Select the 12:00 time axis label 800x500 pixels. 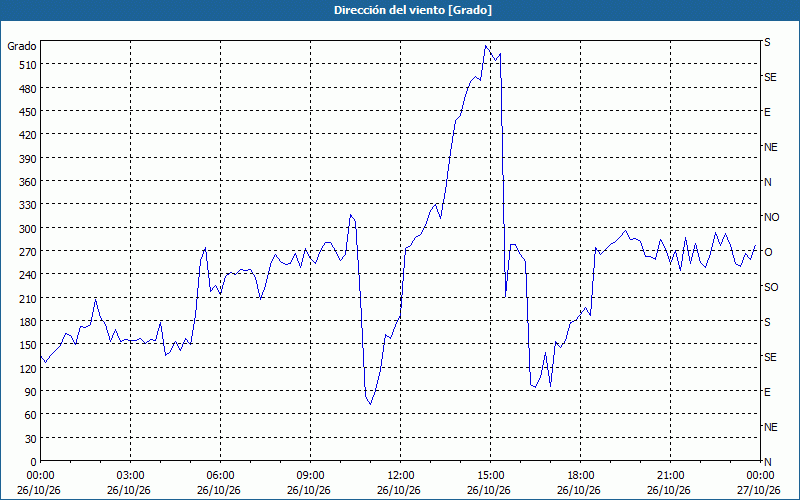pyautogui.click(x=401, y=476)
